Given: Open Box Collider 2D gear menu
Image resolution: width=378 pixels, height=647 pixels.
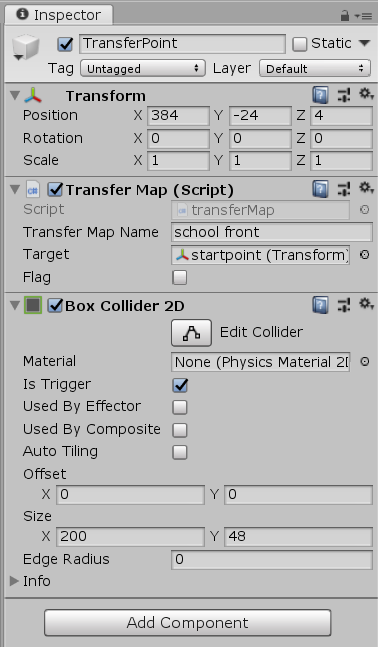Looking at the screenshot, I should click(x=366, y=305).
